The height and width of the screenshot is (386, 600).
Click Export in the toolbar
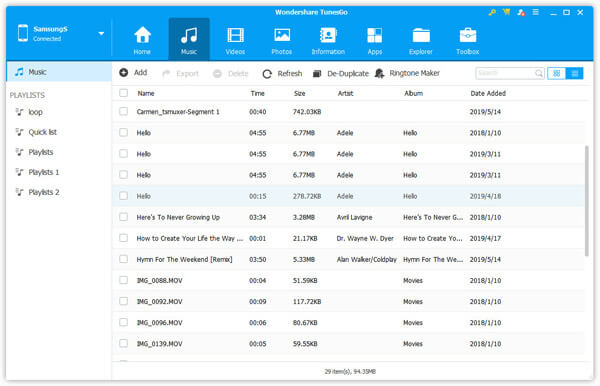tap(181, 73)
